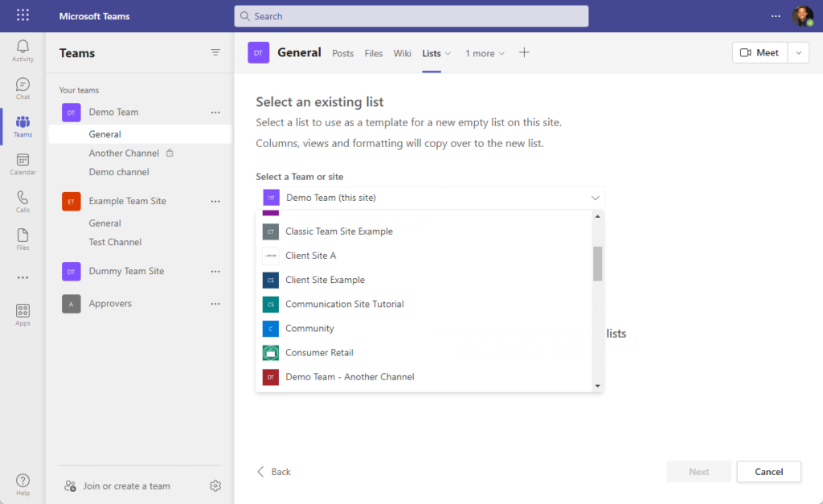Click the Example Team Site orange avatar
Image resolution: width=823 pixels, height=504 pixels.
[72, 202]
